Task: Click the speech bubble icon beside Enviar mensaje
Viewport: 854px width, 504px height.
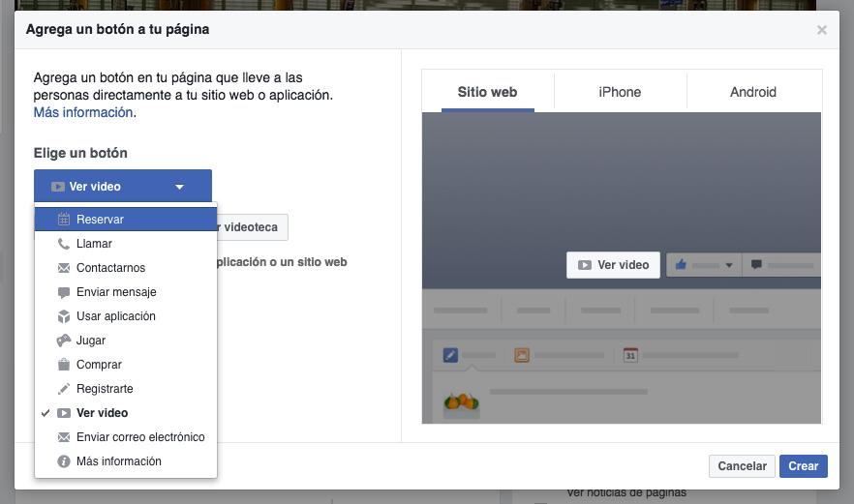Action: point(64,292)
